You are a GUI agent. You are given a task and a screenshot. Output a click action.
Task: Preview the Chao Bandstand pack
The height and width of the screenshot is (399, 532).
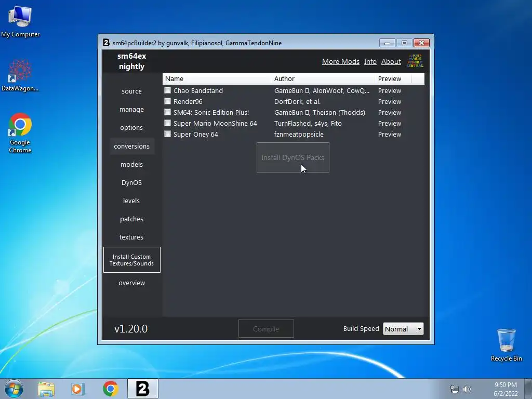[x=390, y=90]
